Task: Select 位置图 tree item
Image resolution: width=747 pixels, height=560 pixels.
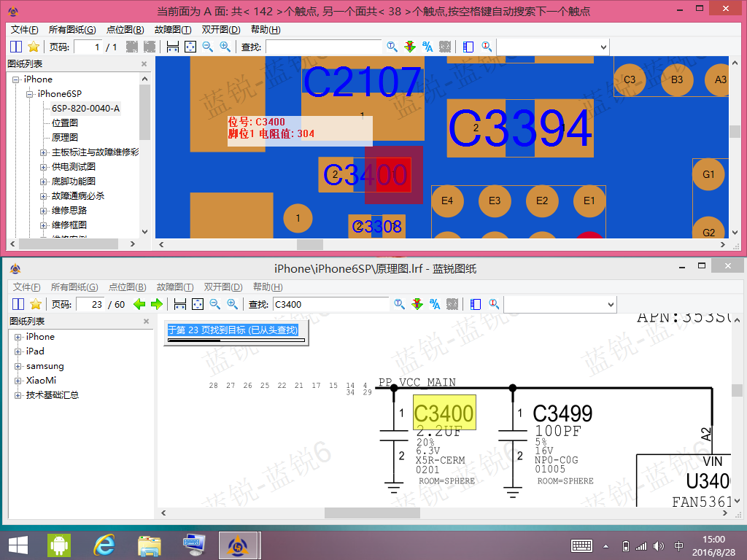Action: (65, 122)
